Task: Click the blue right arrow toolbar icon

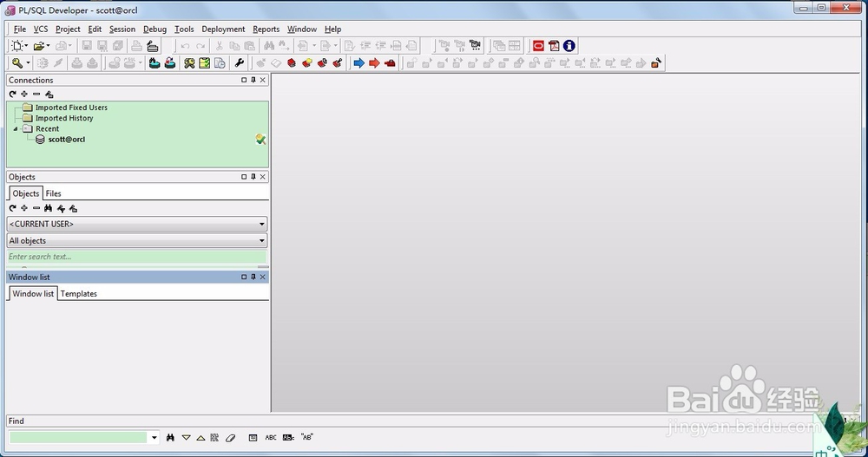Action: point(358,63)
